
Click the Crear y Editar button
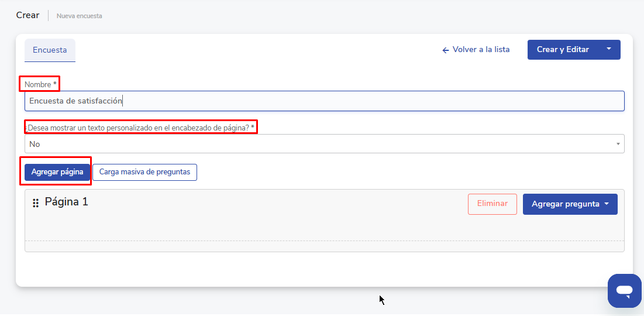(563, 50)
